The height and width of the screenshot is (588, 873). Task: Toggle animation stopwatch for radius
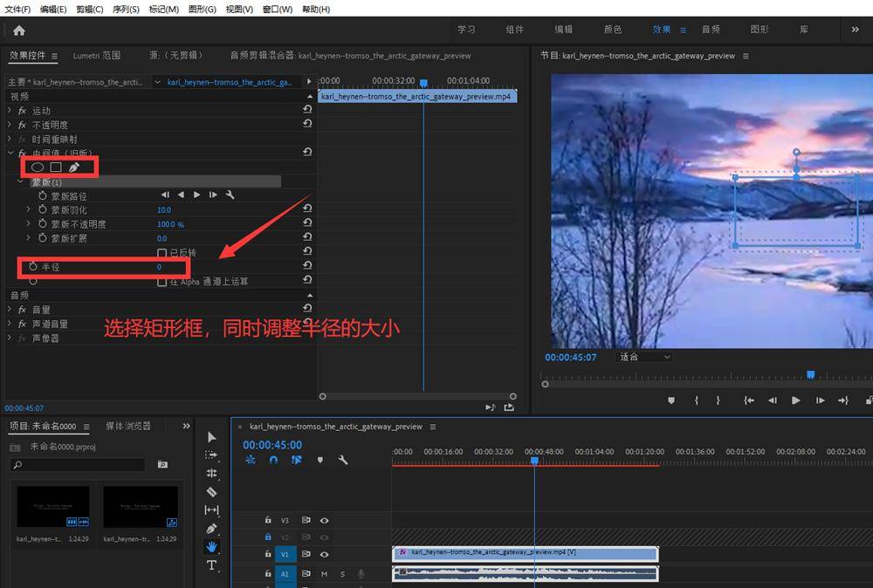[33, 266]
